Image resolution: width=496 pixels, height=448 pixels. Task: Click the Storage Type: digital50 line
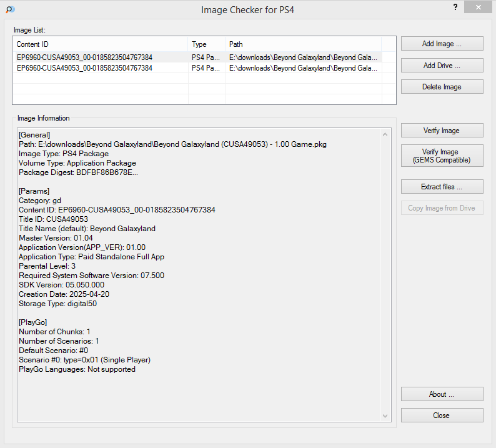pyautogui.click(x=57, y=304)
